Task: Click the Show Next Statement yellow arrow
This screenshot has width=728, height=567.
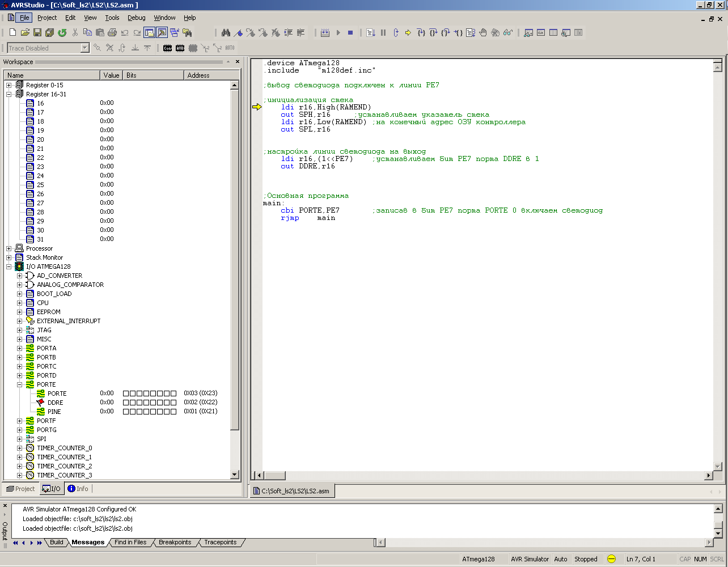Action: pyautogui.click(x=408, y=32)
